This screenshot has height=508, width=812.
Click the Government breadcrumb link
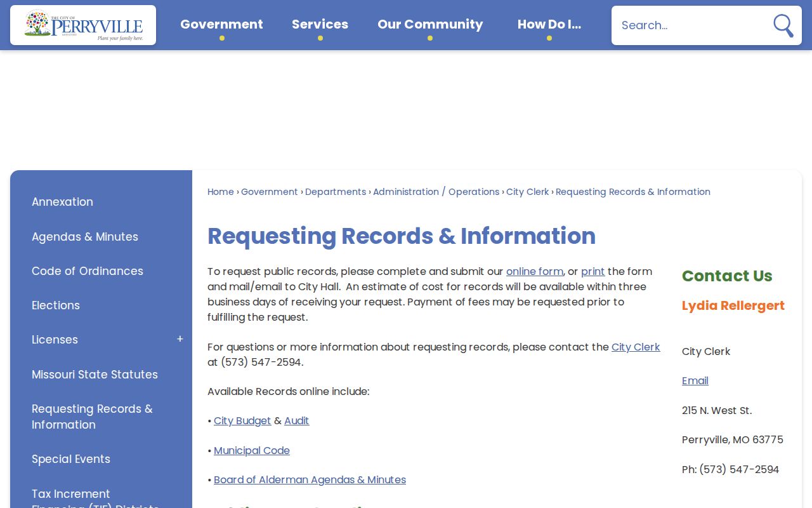tap(270, 192)
